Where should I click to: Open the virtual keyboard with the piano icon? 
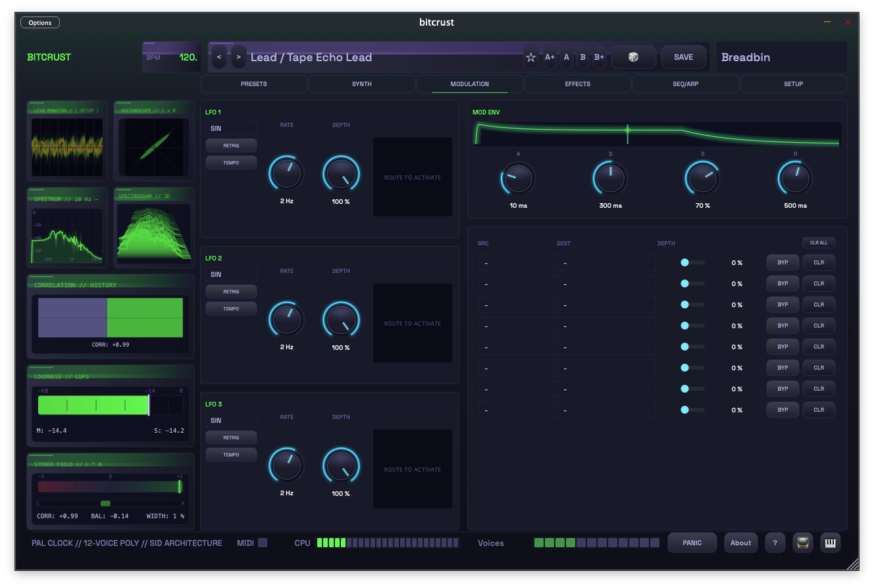830,543
